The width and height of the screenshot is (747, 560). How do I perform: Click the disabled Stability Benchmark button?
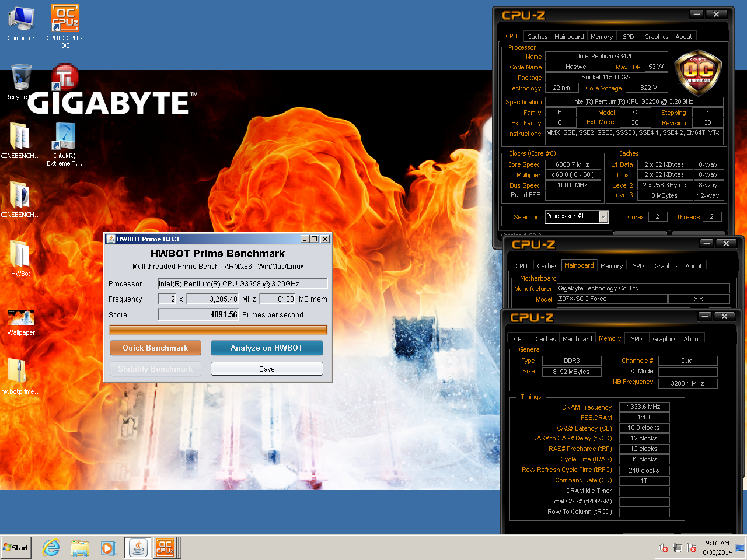coord(155,369)
